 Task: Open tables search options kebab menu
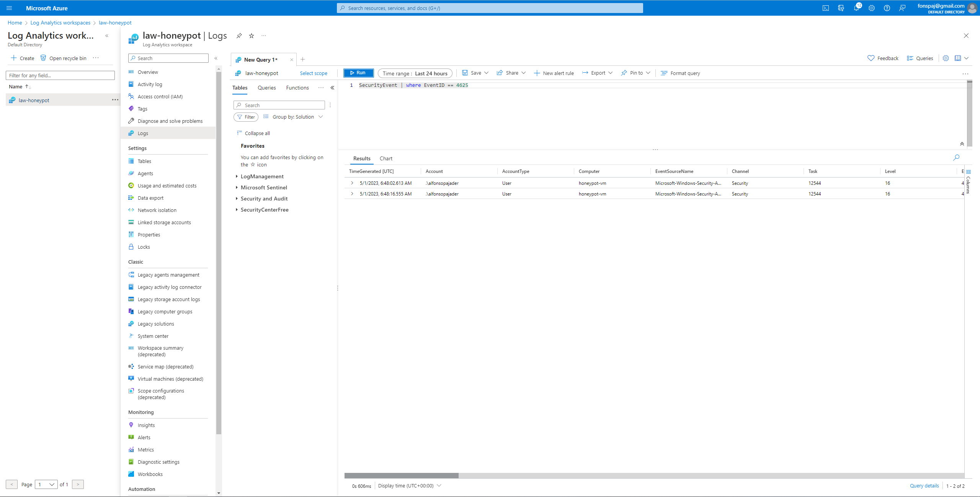pyautogui.click(x=330, y=105)
